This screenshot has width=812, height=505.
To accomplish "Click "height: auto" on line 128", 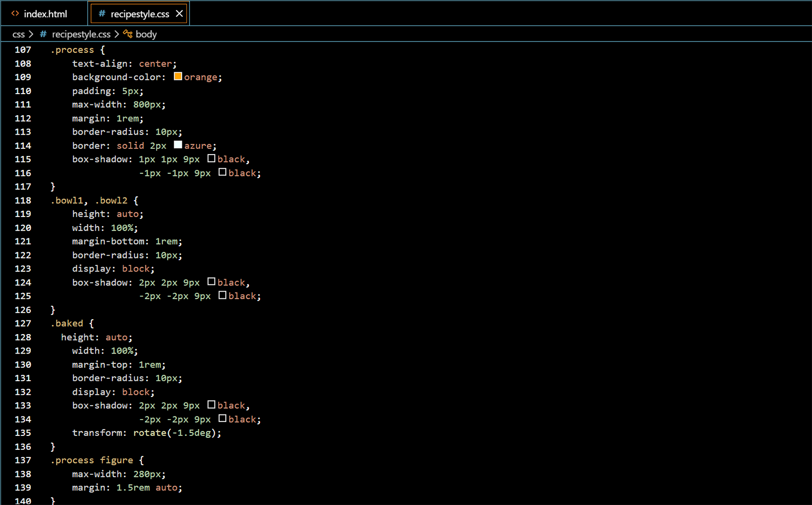I will coord(94,337).
